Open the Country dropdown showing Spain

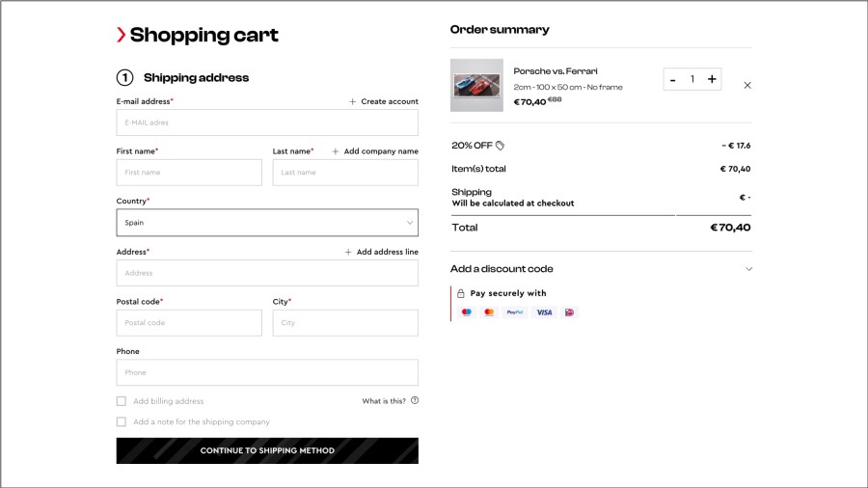(267, 223)
